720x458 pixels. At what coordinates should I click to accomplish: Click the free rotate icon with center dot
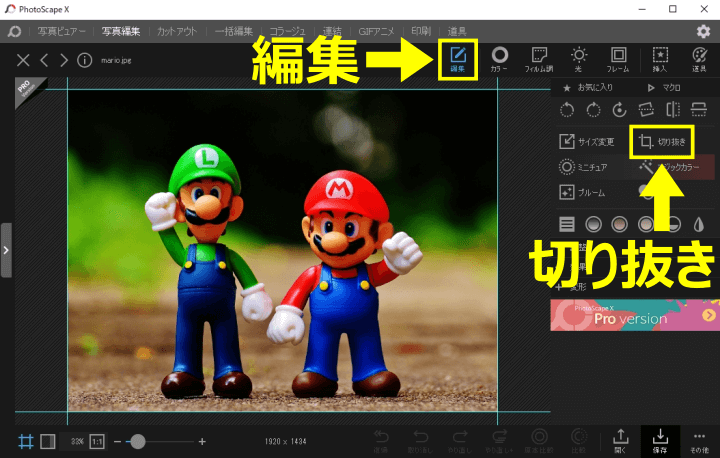(619, 110)
